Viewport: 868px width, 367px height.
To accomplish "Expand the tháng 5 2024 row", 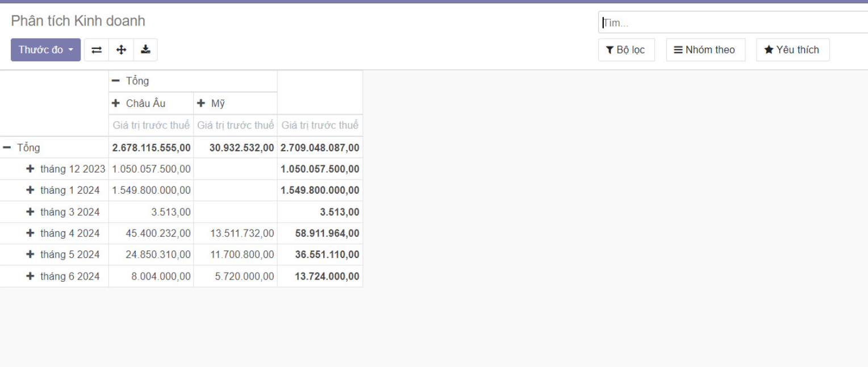I will tap(63, 255).
